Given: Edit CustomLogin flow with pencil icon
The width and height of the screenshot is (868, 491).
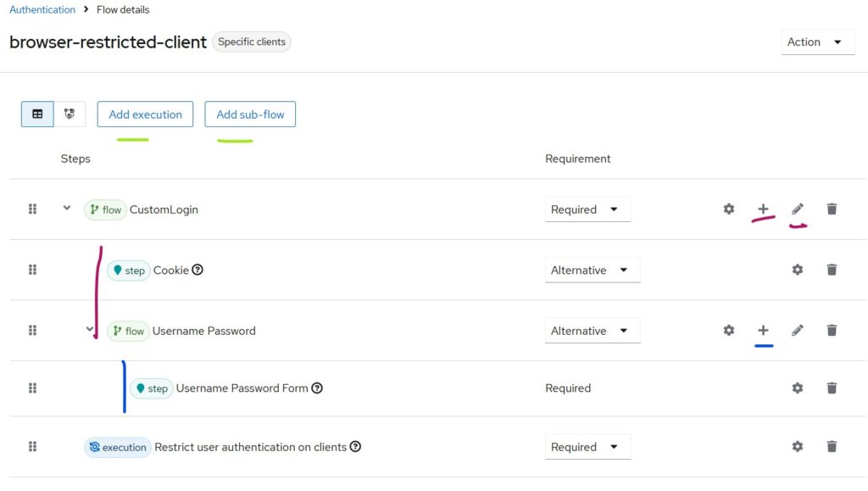Looking at the screenshot, I should (x=798, y=209).
